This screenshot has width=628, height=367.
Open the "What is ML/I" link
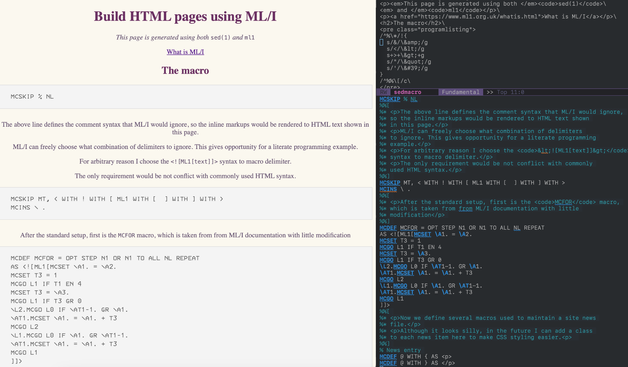pyautogui.click(x=185, y=52)
